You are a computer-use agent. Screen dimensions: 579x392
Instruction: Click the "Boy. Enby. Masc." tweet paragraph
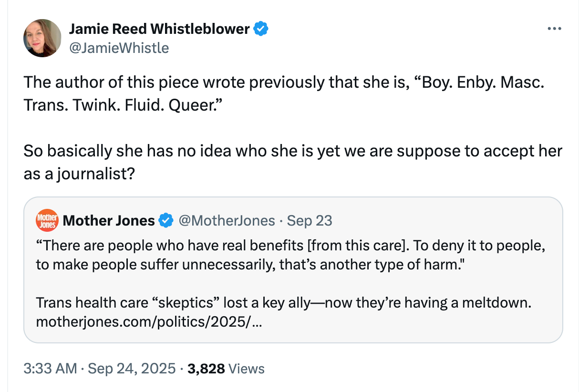pyautogui.click(x=283, y=92)
